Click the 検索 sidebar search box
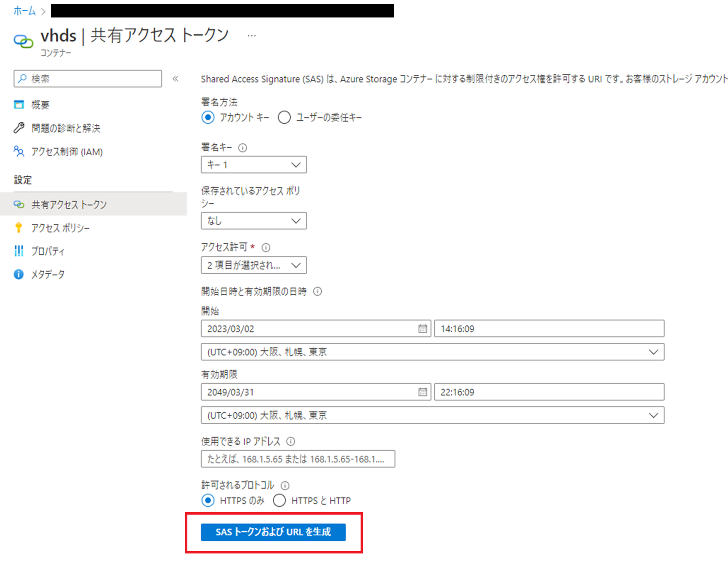This screenshot has width=728, height=569. click(x=88, y=79)
